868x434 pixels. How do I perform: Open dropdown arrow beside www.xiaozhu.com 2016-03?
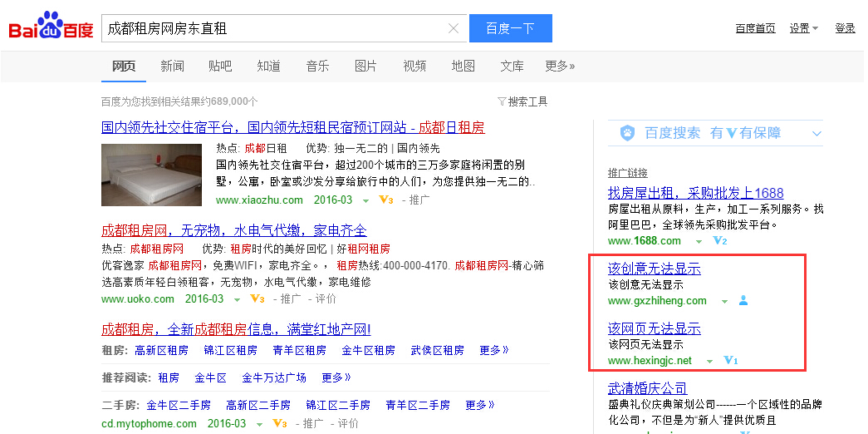365,200
